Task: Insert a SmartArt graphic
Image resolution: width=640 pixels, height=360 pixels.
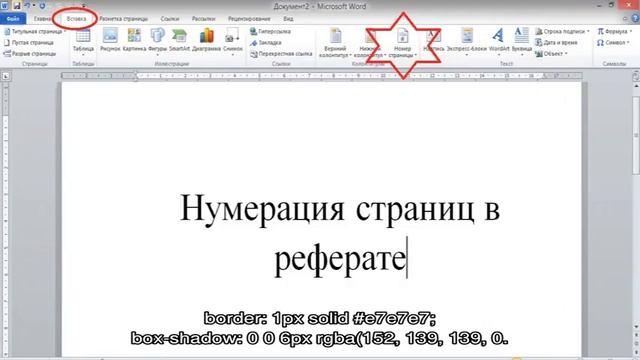Action: (179, 40)
